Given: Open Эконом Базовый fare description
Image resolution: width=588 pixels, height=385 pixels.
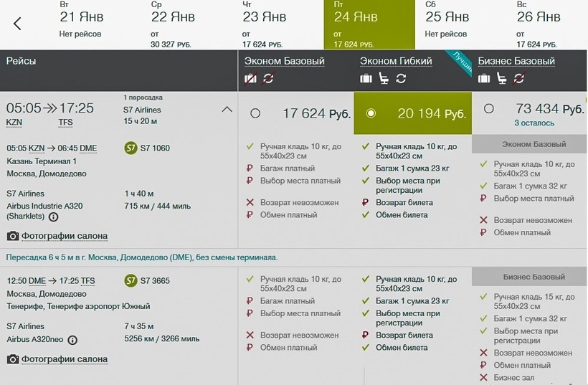Looking at the screenshot, I should tap(284, 61).
